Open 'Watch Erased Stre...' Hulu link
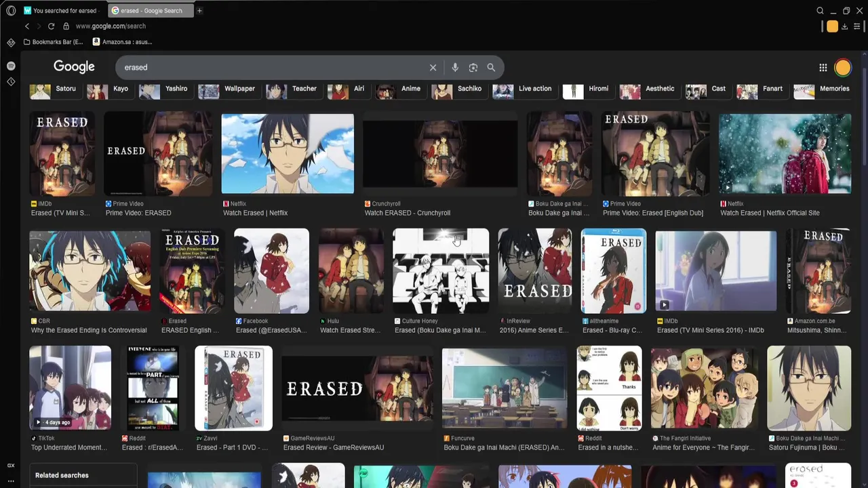 click(x=350, y=330)
